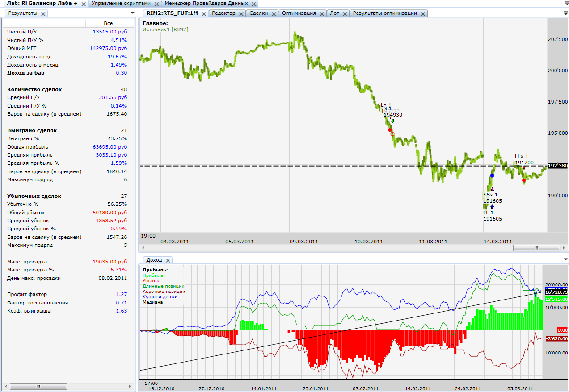
Task: Select the Оптимизация tab
Action: (299, 13)
